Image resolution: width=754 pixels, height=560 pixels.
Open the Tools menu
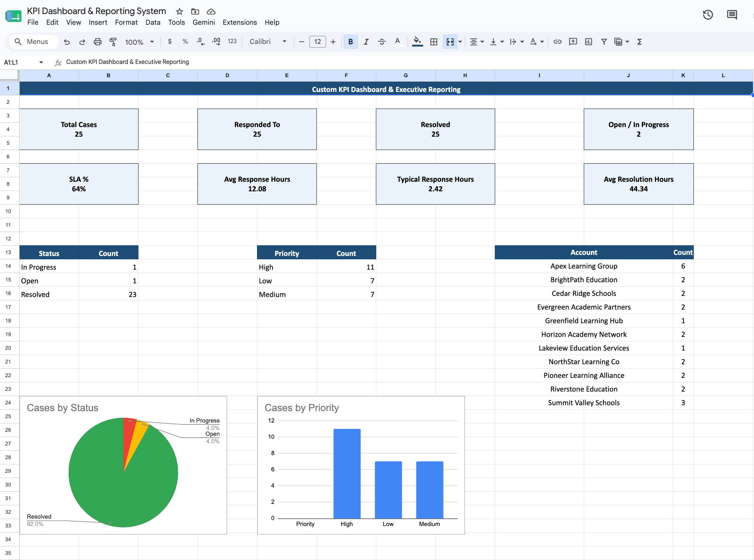click(x=176, y=23)
